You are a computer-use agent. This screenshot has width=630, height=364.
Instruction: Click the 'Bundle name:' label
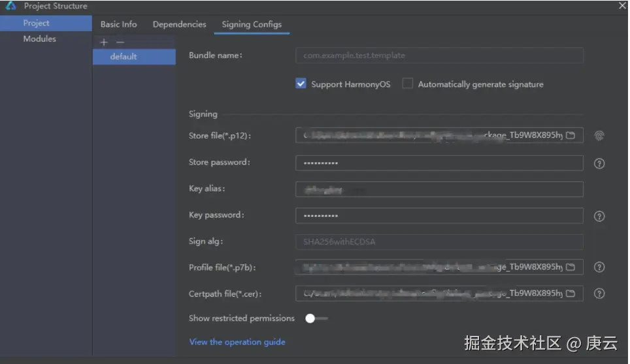click(x=216, y=56)
